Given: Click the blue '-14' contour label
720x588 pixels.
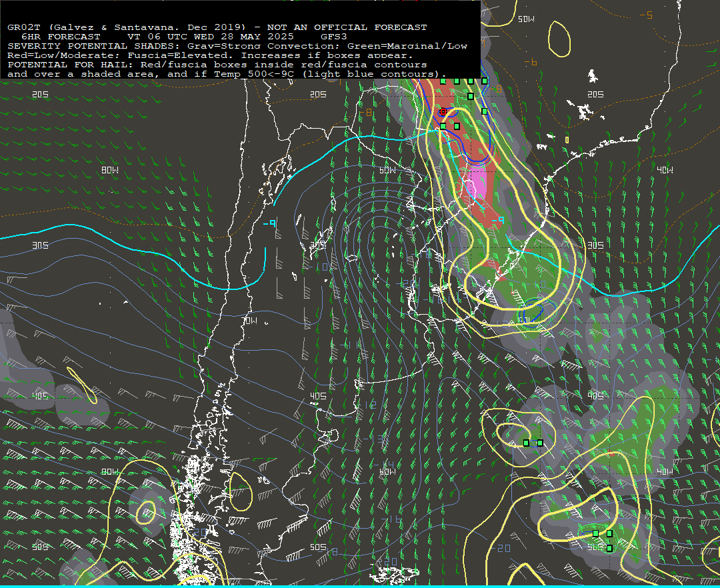Looking at the screenshot, I should 385,465.
